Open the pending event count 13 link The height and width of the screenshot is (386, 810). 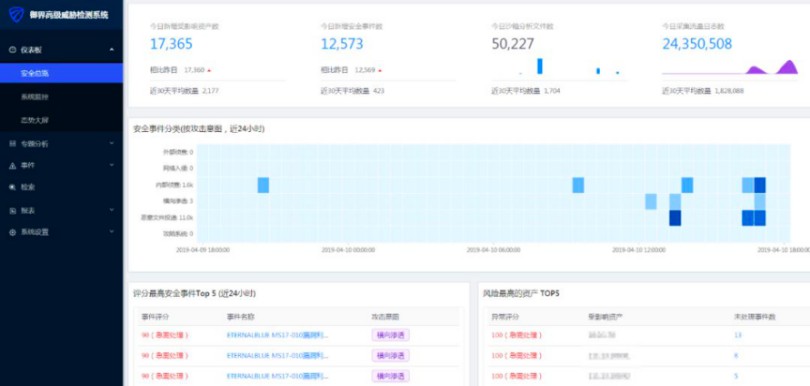738,335
